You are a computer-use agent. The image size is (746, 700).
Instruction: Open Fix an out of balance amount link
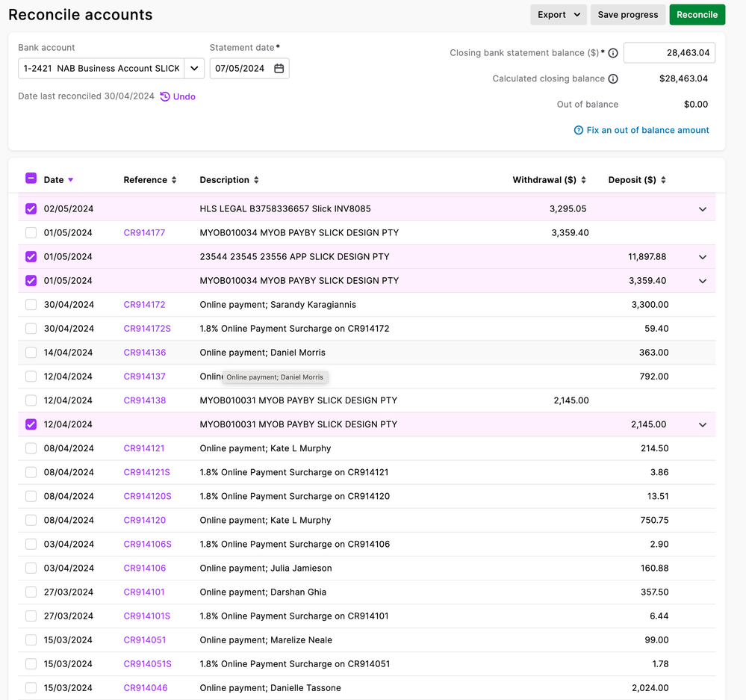pos(641,130)
